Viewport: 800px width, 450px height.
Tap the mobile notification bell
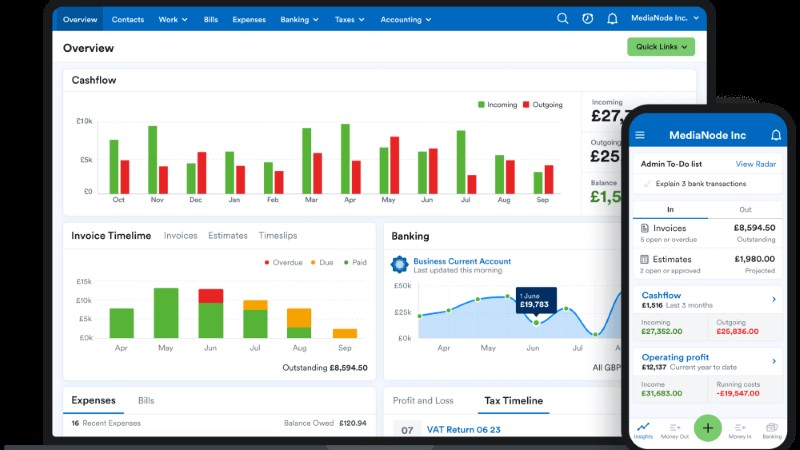[x=776, y=135]
